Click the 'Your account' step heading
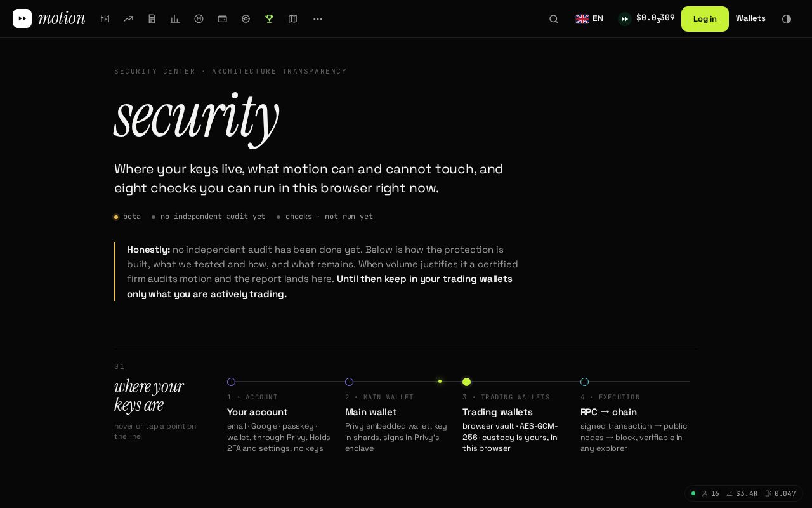This screenshot has height=508, width=812. (x=258, y=412)
